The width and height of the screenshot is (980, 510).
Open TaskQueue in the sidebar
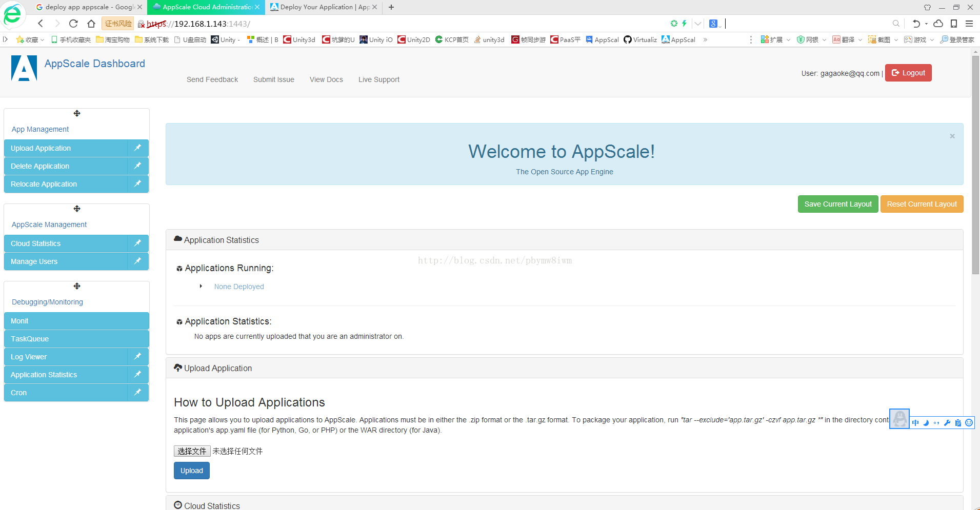click(x=76, y=339)
